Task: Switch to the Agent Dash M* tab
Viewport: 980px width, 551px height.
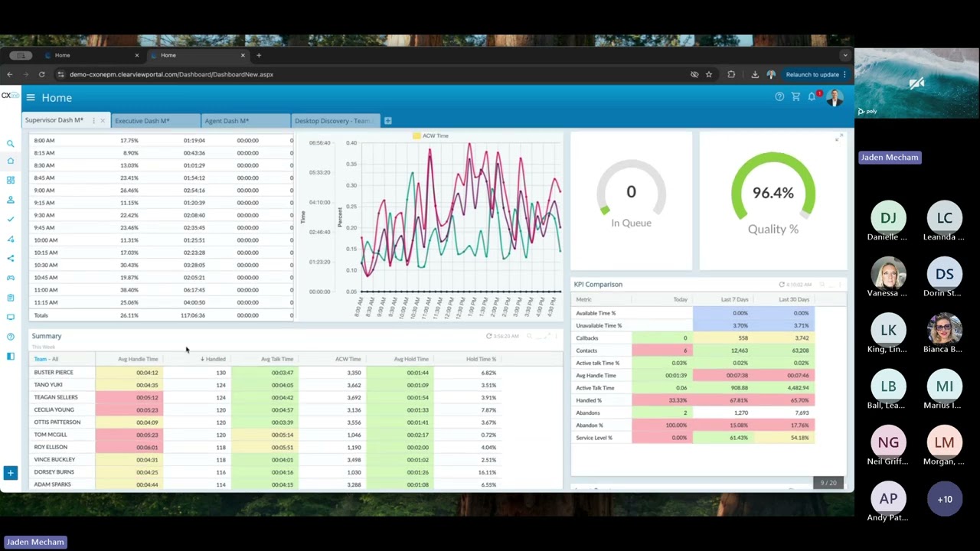Action: (x=246, y=121)
